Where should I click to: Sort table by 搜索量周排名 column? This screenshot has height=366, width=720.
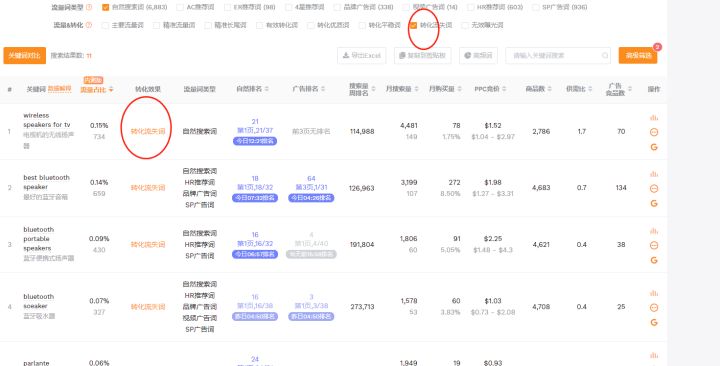373,89
